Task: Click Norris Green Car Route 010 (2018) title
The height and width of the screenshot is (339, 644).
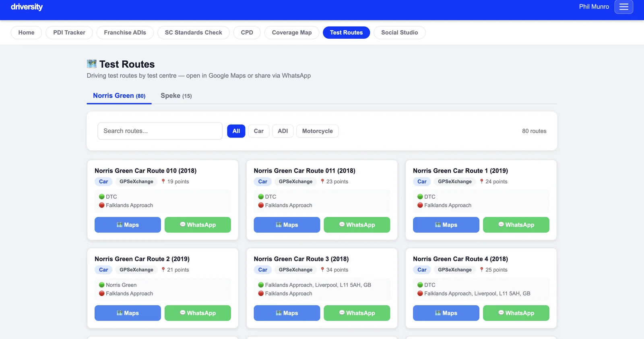Action: (x=146, y=171)
